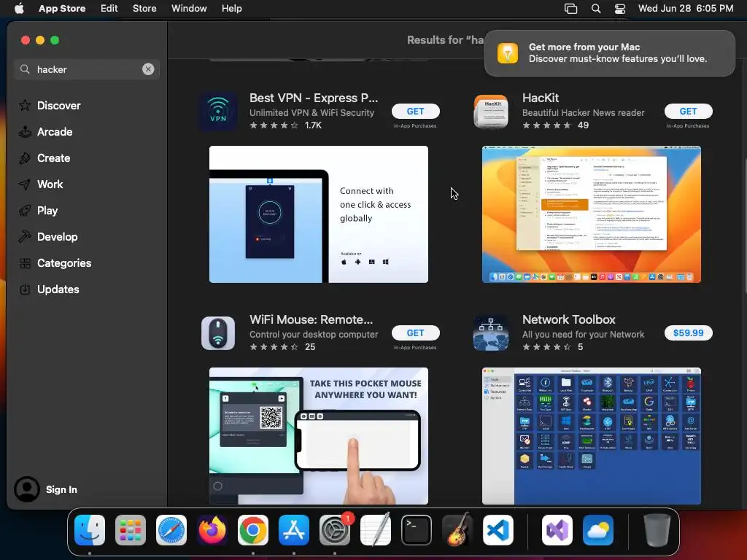Viewport: 747px width, 560px height.
Task: Click Beautiful Hacker News reader subtitle
Action: [583, 113]
